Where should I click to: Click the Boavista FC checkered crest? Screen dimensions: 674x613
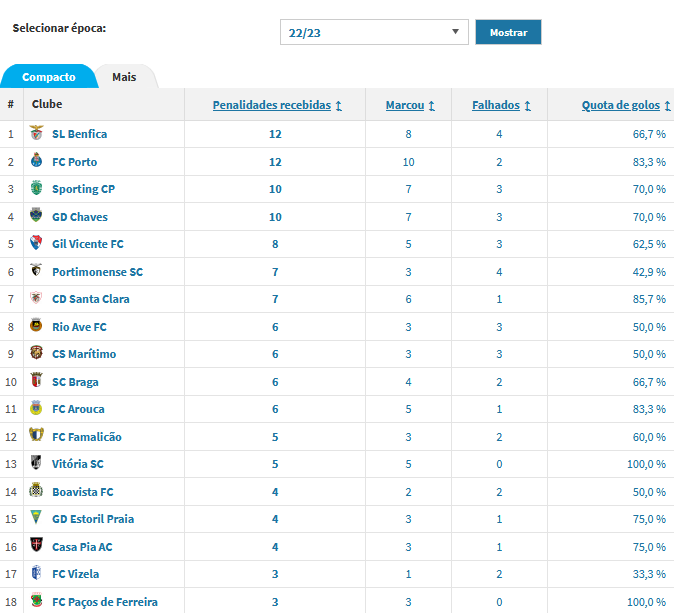tap(36, 490)
